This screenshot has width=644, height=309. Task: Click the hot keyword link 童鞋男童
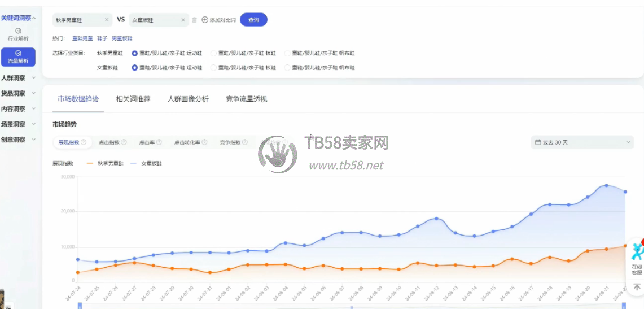[x=82, y=38]
